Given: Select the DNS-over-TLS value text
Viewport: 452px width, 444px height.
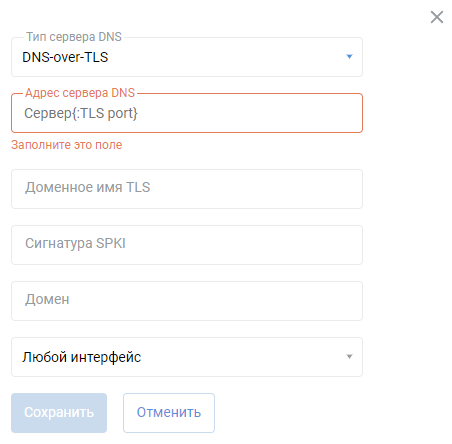Looking at the screenshot, I should click(x=65, y=57).
